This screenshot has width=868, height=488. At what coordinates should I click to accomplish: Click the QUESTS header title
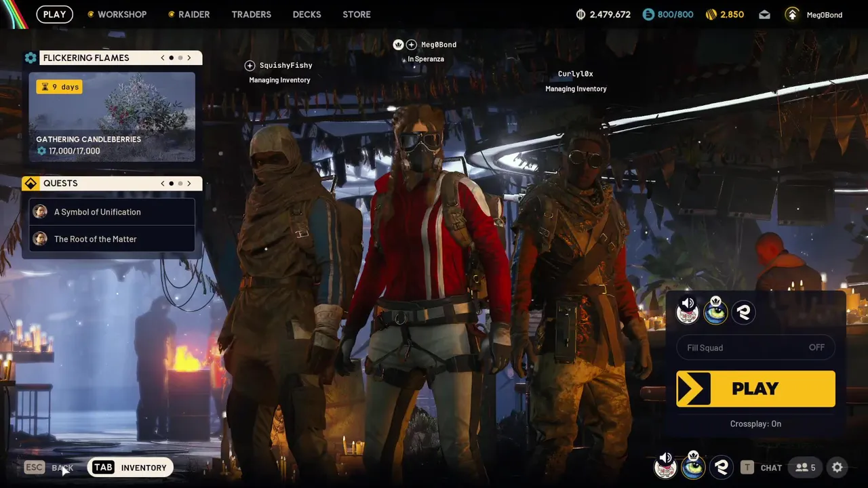coord(60,184)
